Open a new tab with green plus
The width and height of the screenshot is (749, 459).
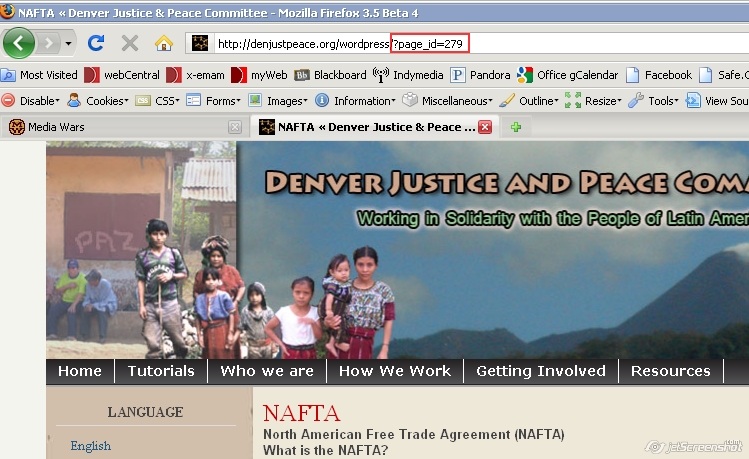[x=516, y=127]
